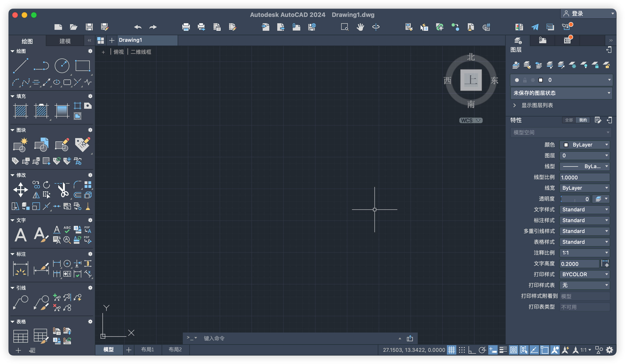The width and height of the screenshot is (625, 364).
Task: Open the 绘图 tab in tool palette
Action: [27, 41]
